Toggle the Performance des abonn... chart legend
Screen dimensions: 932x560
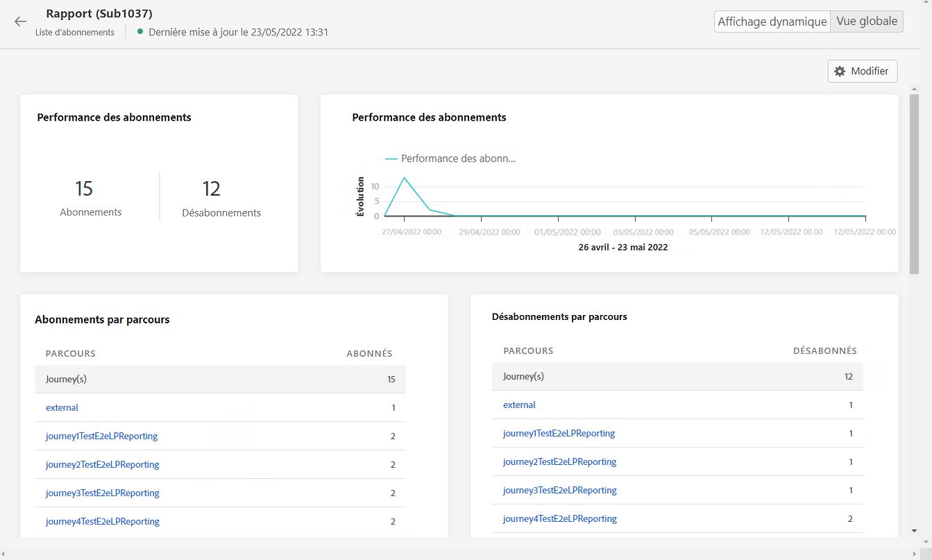pyautogui.click(x=450, y=158)
